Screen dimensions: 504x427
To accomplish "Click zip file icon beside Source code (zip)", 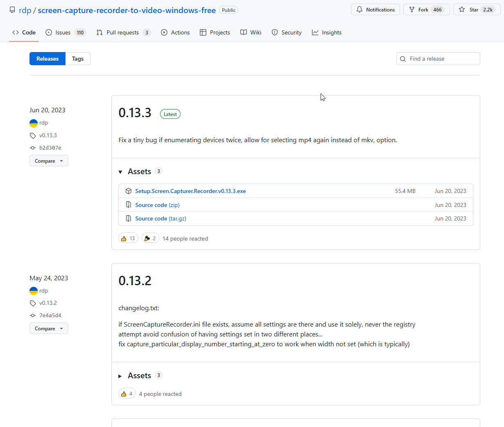I will [129, 204].
